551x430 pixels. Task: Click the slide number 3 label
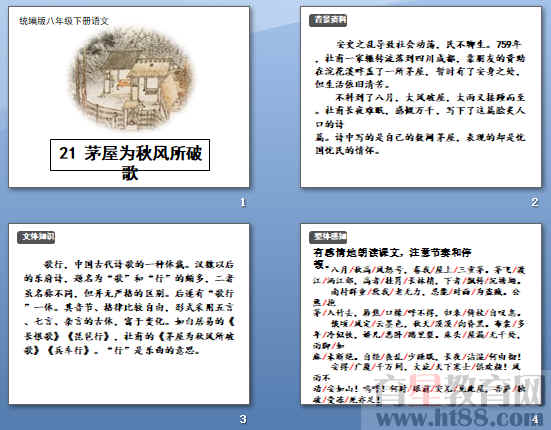coord(243,419)
